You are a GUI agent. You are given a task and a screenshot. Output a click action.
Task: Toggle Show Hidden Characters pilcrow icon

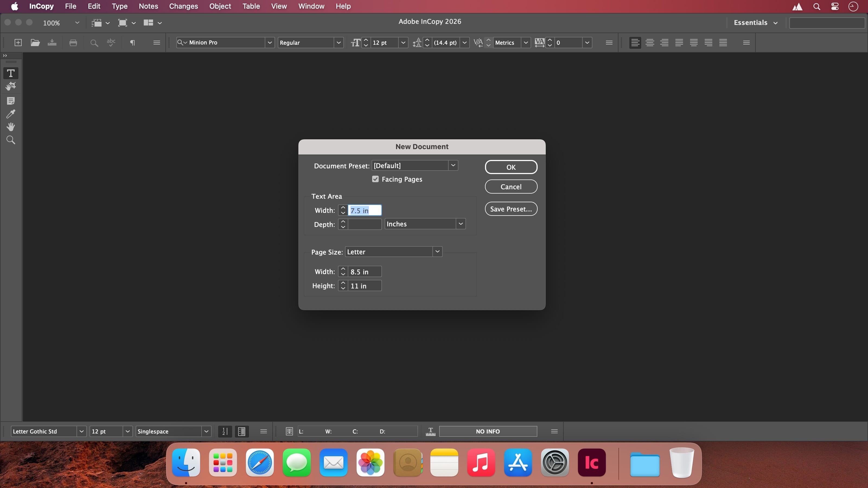pyautogui.click(x=132, y=43)
